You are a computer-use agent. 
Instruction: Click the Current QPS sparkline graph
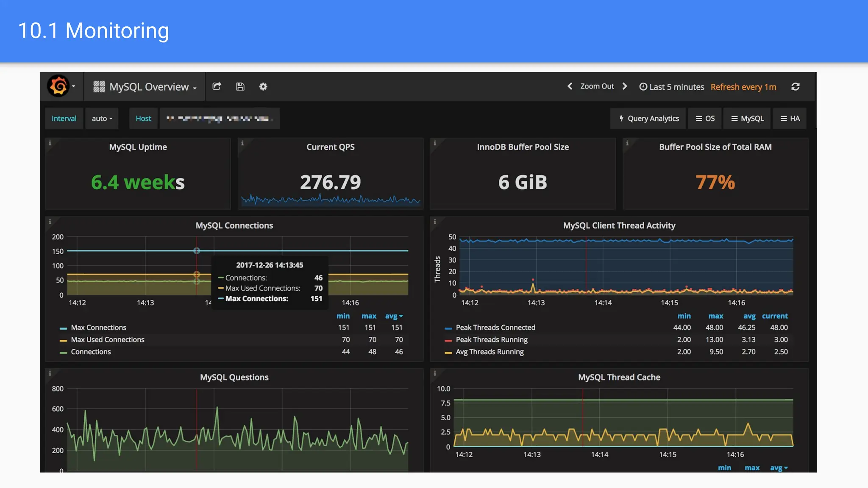331,199
